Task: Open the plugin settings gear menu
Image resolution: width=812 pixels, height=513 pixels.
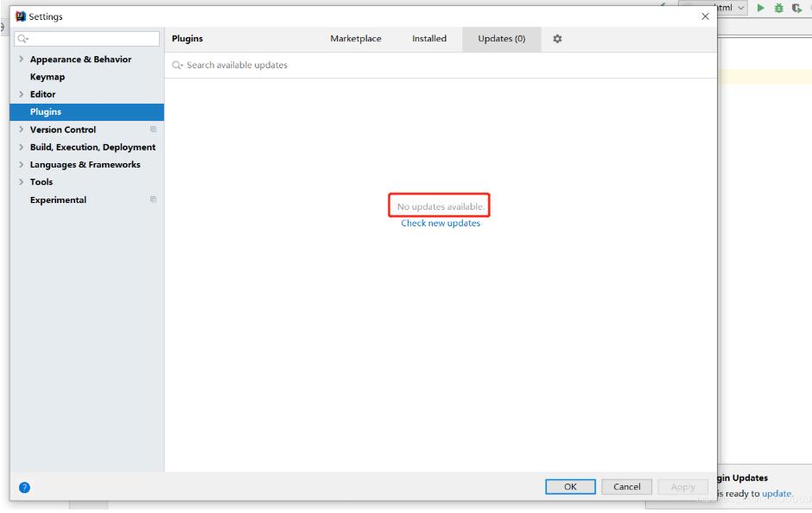Action: coord(557,39)
